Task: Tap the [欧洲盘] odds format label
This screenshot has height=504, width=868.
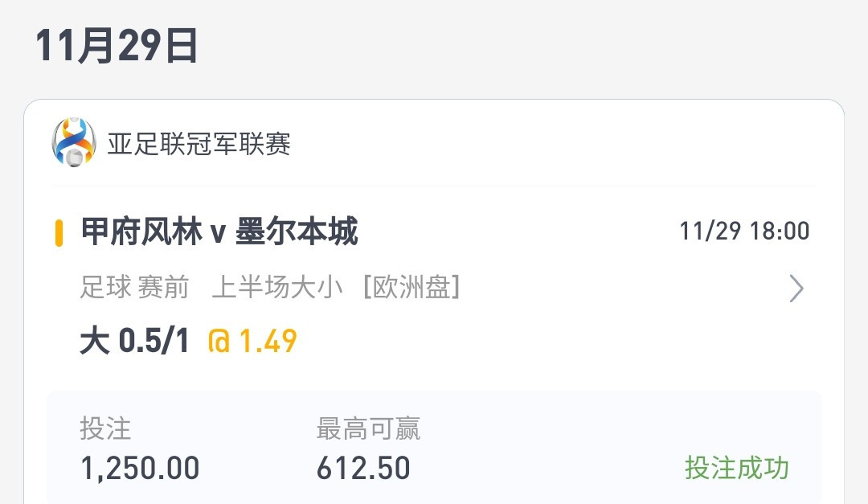Action: pyautogui.click(x=411, y=288)
